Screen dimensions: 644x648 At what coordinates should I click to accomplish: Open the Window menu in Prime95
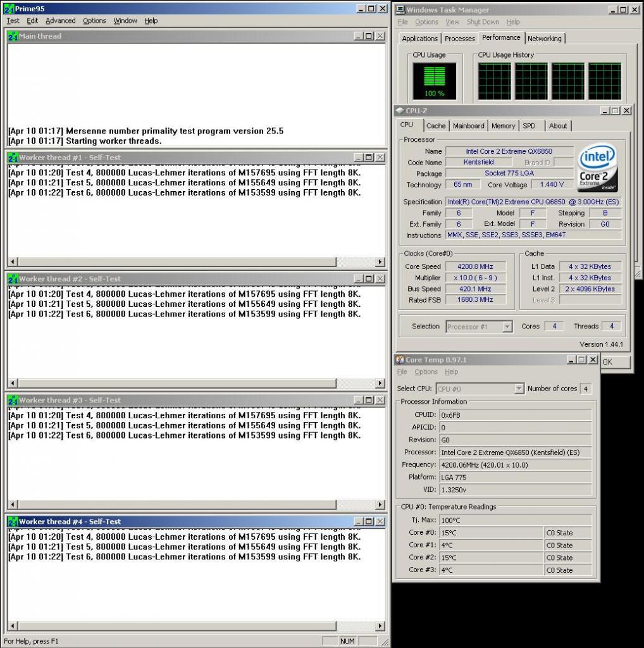tap(125, 21)
